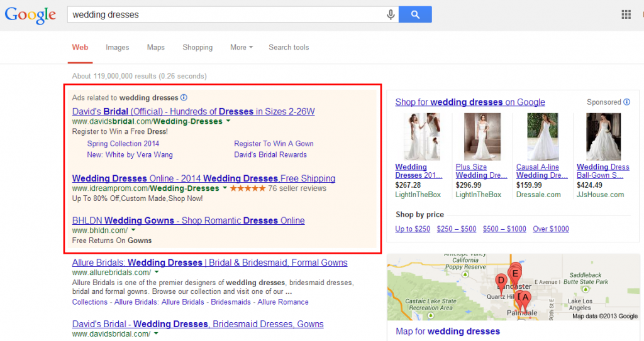This screenshot has width=644, height=341.
Task: Click map pin E on the map
Action: (515, 273)
